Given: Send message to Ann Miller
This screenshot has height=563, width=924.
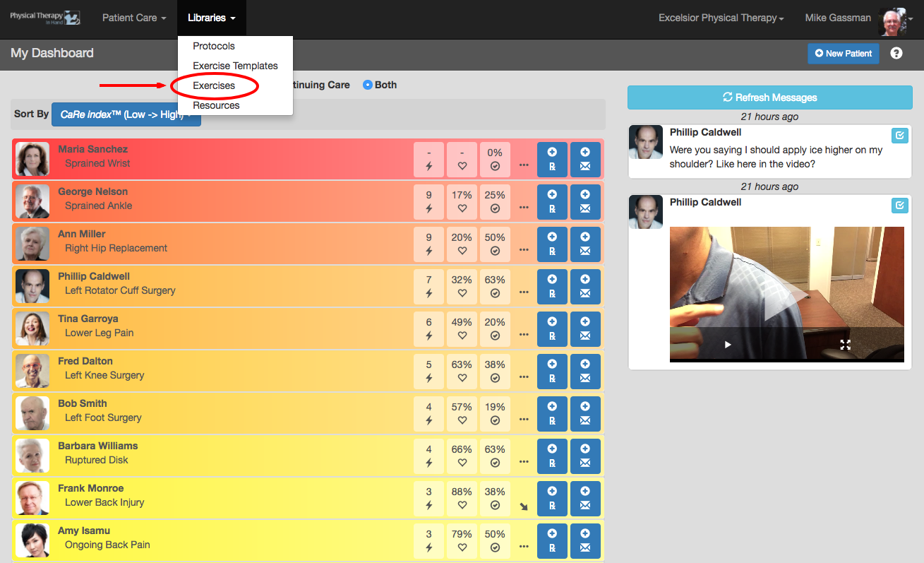Looking at the screenshot, I should (x=585, y=244).
